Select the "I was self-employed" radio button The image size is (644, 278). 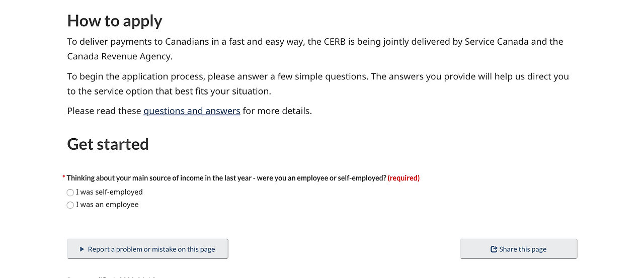click(70, 193)
